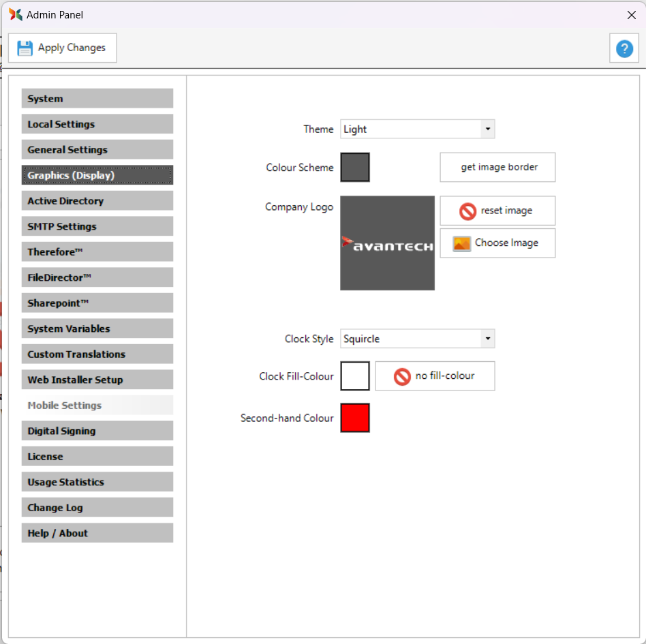This screenshot has height=644, width=646.
Task: Expand the Clock Style dropdown arrow
Action: 487,339
